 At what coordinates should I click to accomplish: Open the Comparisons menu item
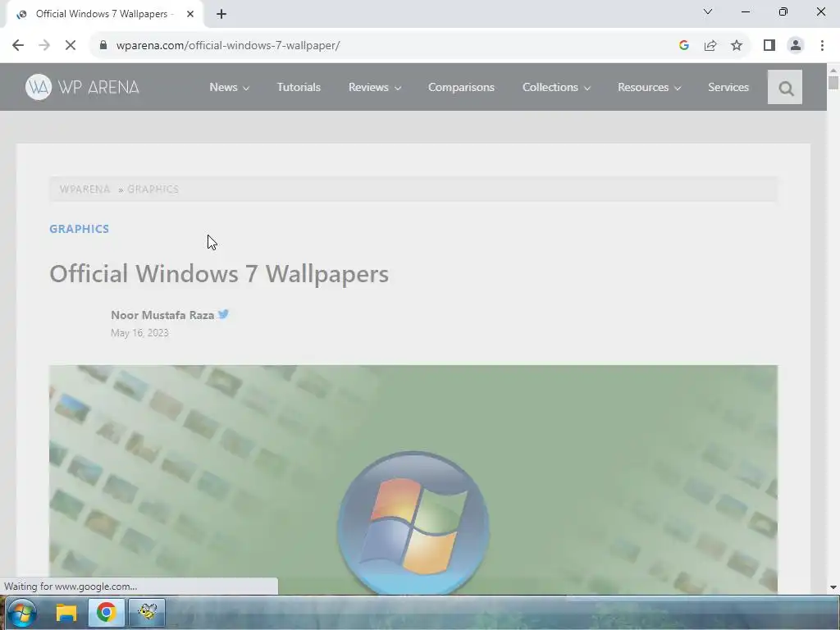(x=461, y=87)
